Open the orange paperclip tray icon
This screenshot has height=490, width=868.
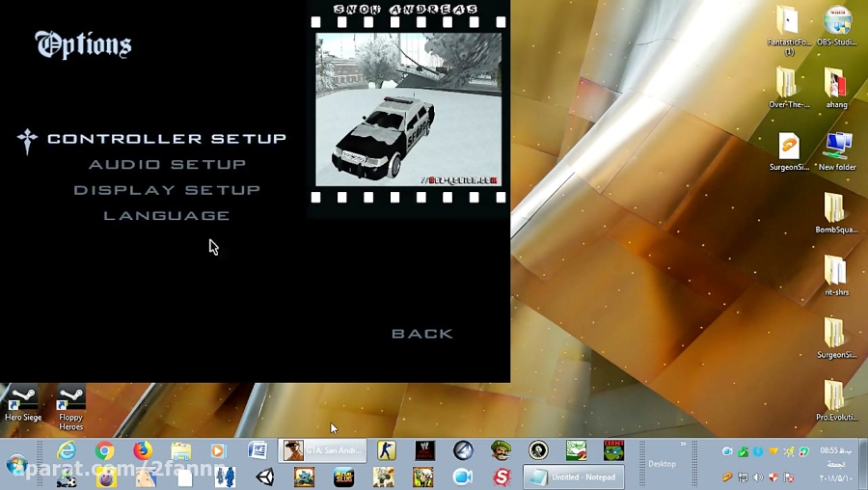tap(727, 477)
